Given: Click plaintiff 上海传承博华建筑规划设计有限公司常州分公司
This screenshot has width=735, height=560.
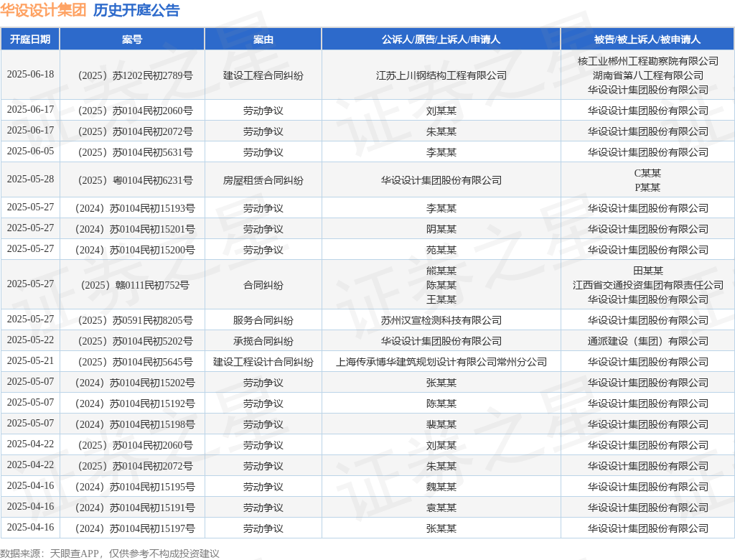Looking at the screenshot, I should pyautogui.click(x=441, y=362).
